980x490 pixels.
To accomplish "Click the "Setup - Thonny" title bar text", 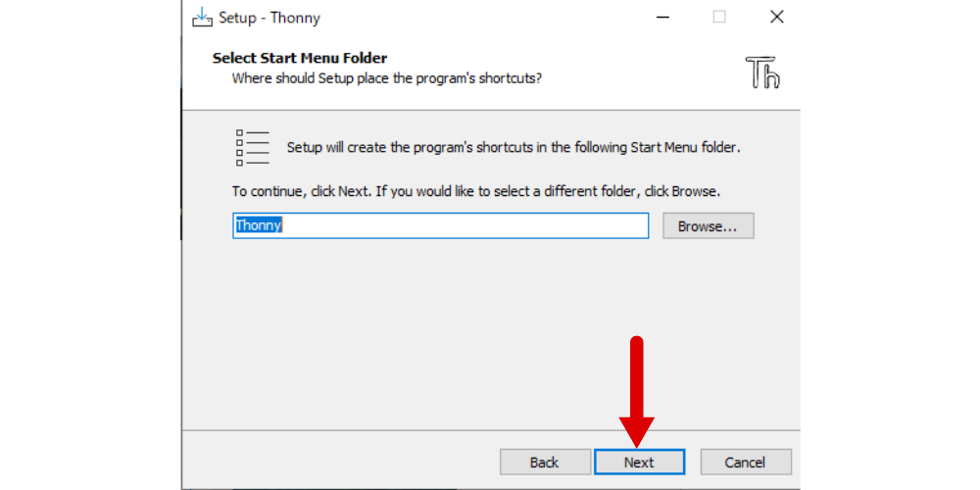I will pyautogui.click(x=269, y=18).
